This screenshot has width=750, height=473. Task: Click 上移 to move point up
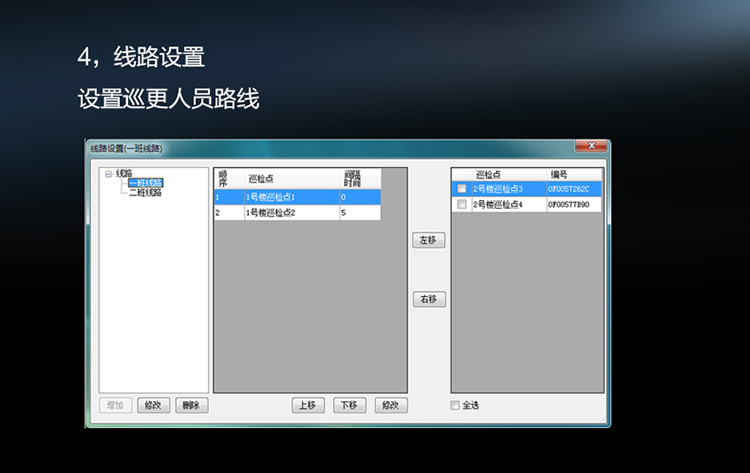click(x=308, y=405)
